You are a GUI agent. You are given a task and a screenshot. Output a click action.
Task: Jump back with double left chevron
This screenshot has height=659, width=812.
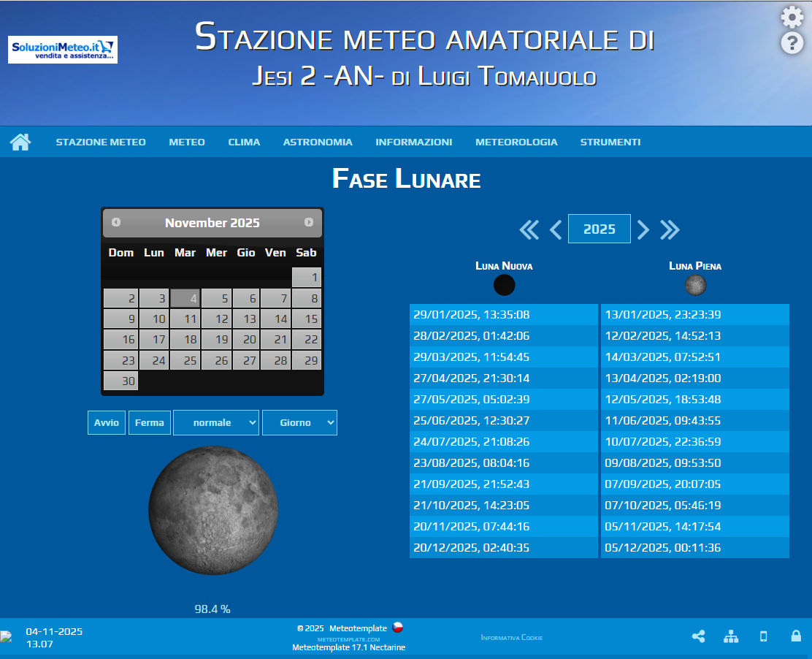coord(529,230)
